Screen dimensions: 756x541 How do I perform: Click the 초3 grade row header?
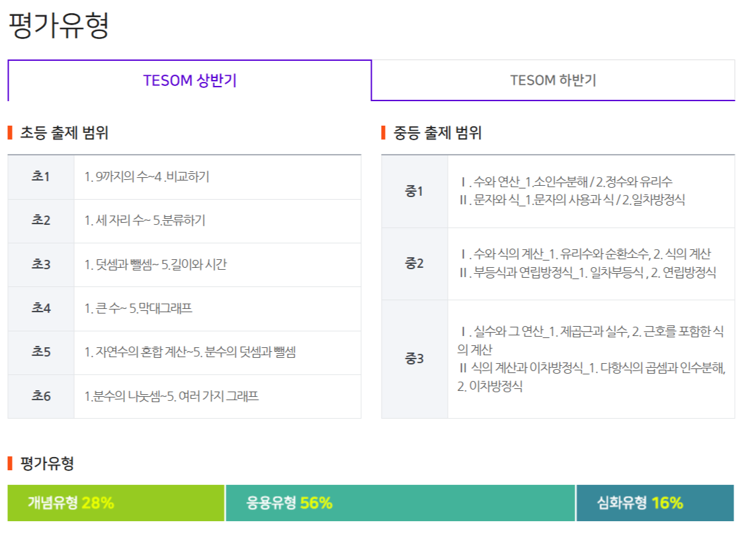tap(41, 265)
